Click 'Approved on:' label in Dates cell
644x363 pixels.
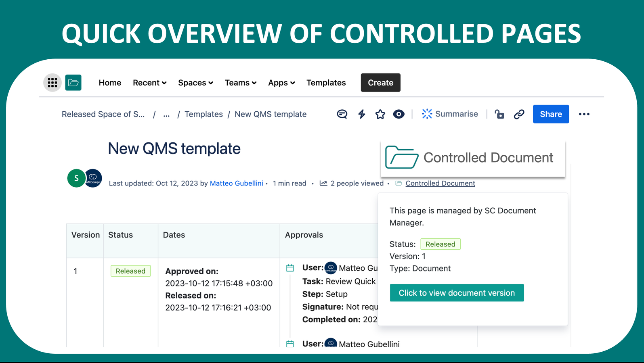pyautogui.click(x=192, y=271)
